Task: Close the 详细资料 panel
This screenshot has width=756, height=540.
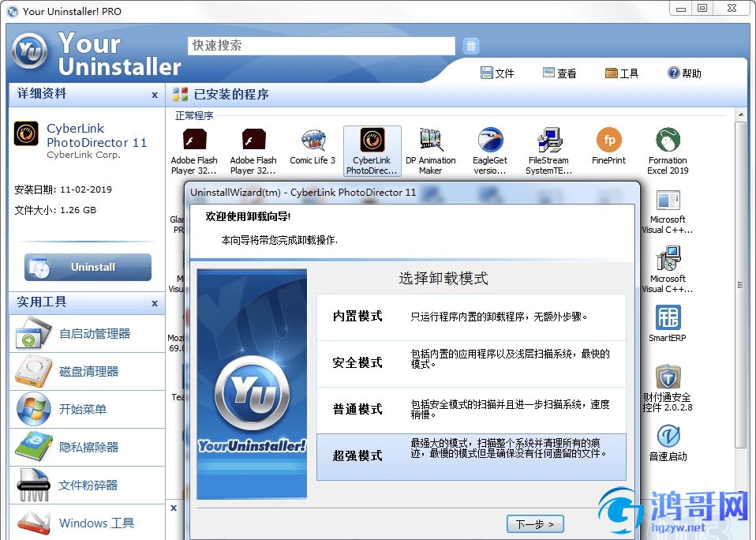Action: (155, 95)
